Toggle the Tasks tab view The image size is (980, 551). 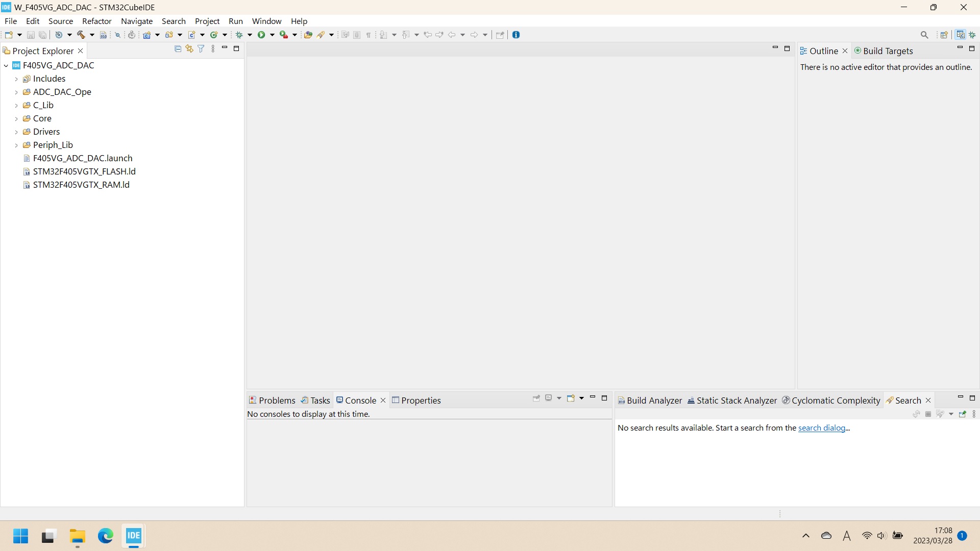point(320,400)
